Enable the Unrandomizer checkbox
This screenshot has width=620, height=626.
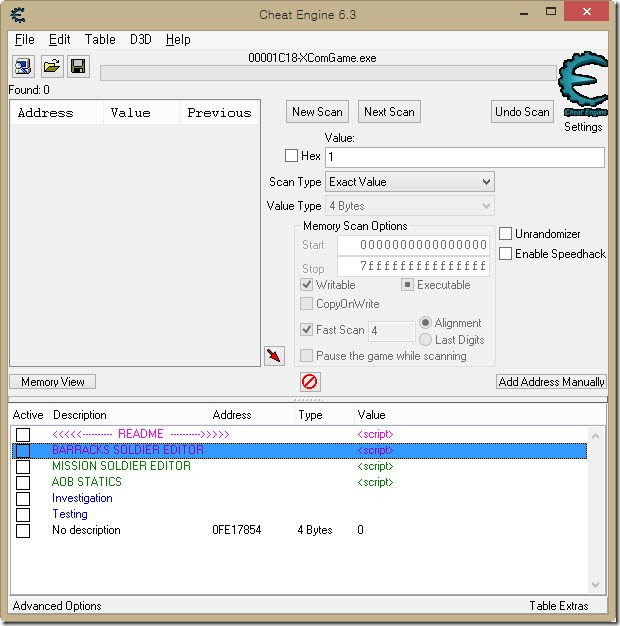pos(505,234)
